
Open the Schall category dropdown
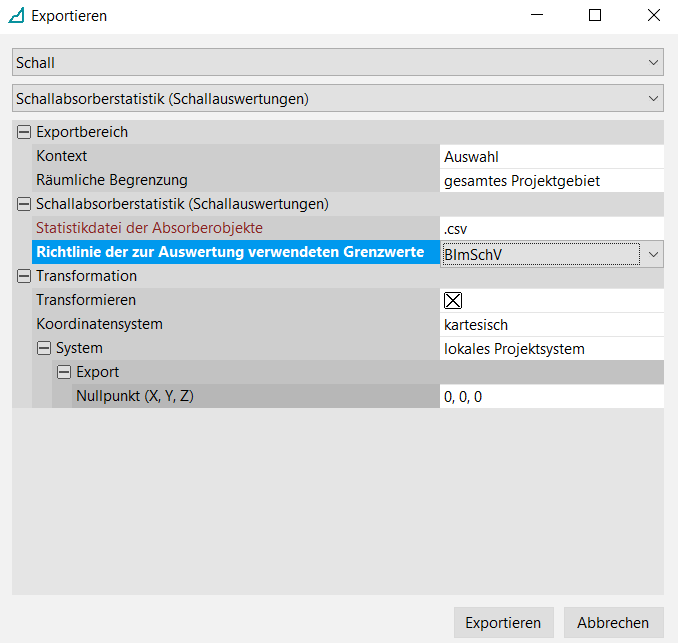pos(654,62)
